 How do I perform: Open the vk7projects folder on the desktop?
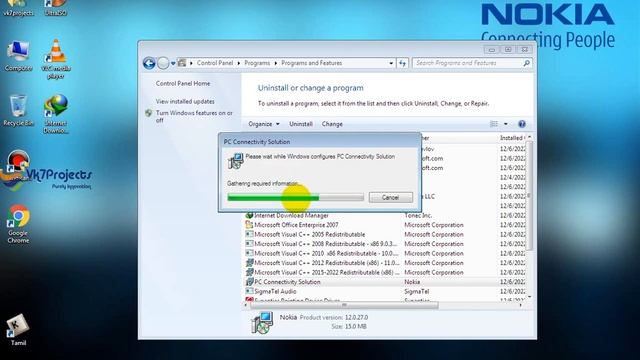click(x=18, y=8)
